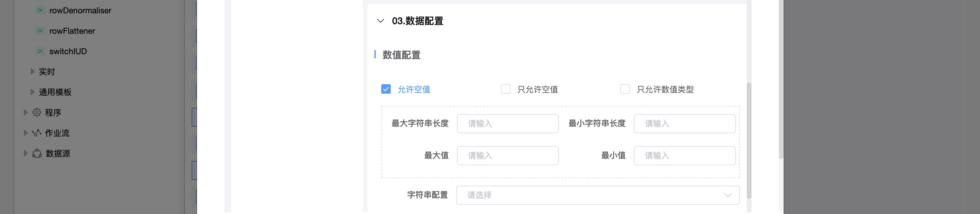Click the 作业流 workflow icon
980x214 pixels.
pos(36,133)
